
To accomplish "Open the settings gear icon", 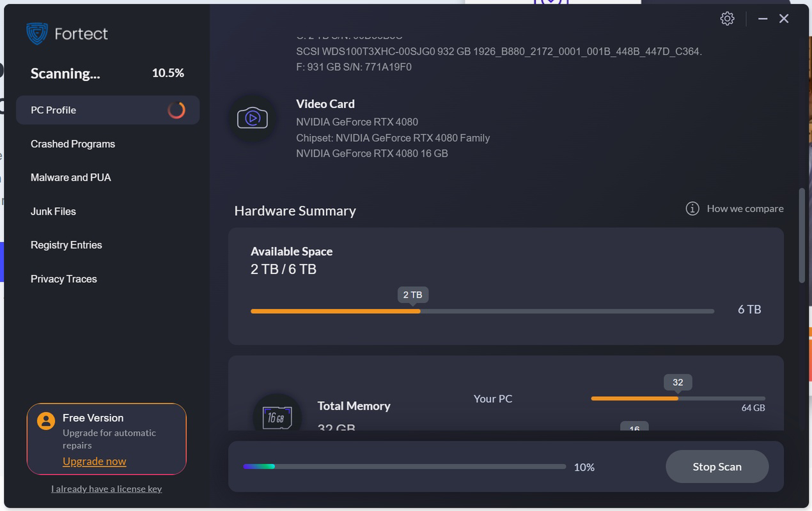I will (727, 19).
